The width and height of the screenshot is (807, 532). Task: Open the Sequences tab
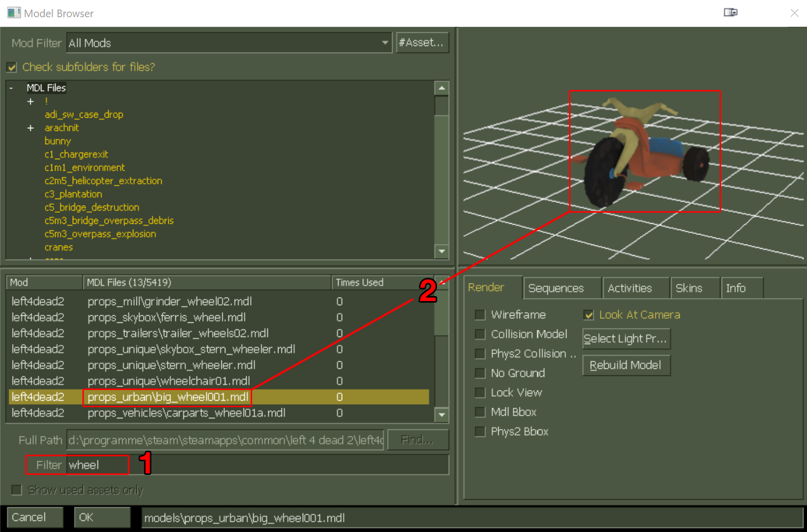(x=562, y=288)
